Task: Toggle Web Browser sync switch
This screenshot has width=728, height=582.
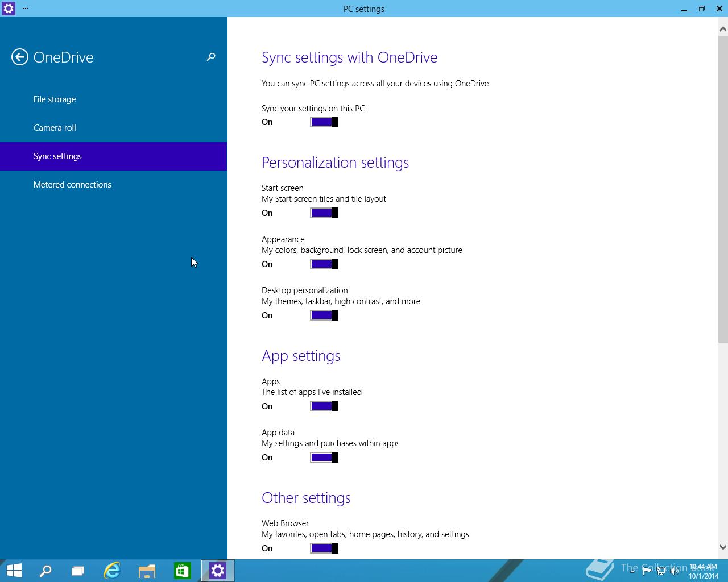Action: 324,548
